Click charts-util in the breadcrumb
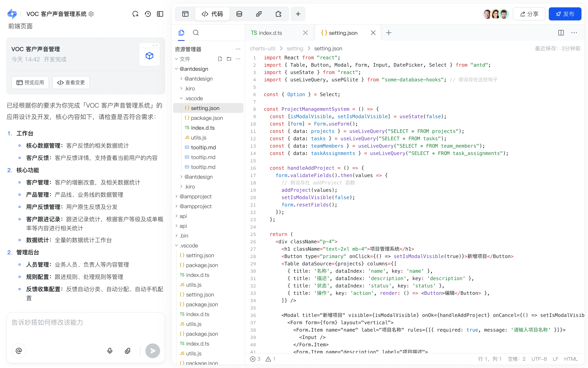Screen dimensions: 588x368 point(262,48)
